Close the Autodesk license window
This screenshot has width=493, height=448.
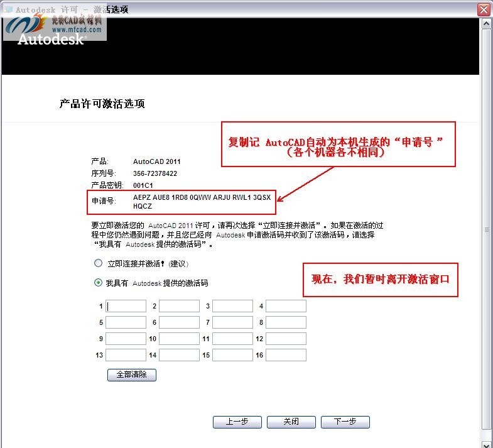pos(484,9)
